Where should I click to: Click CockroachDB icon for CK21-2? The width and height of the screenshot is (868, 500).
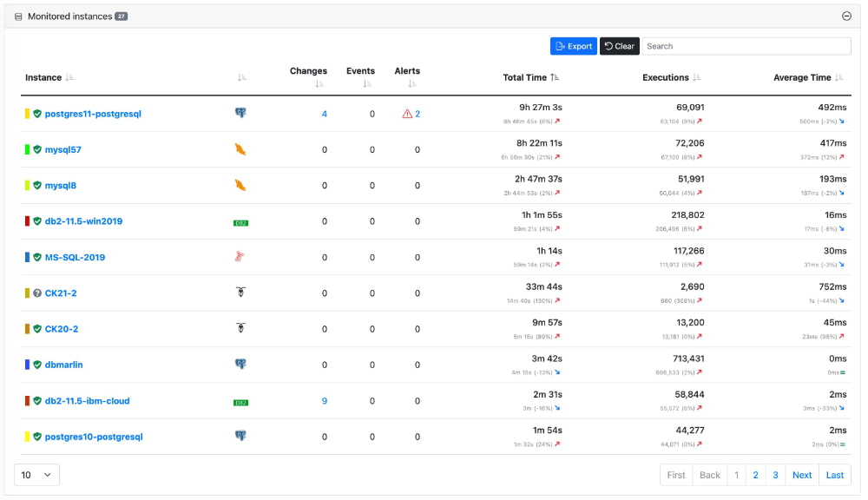pyautogui.click(x=240, y=292)
